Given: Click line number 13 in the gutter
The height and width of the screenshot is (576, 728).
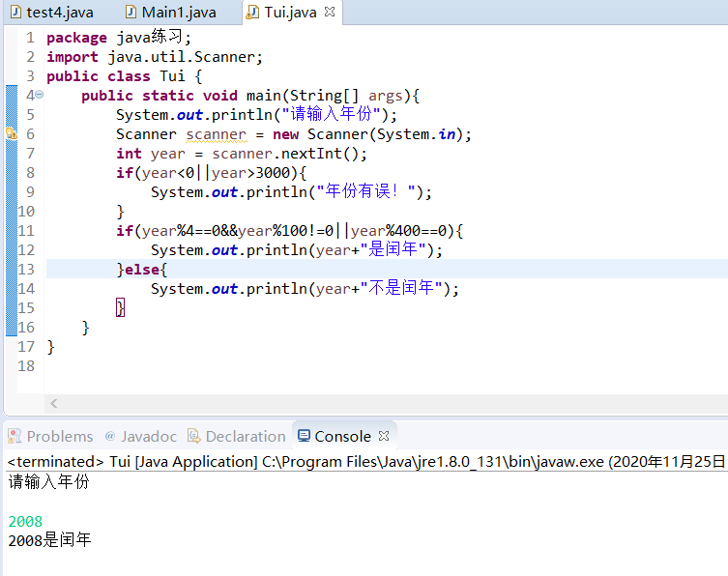Looking at the screenshot, I should pos(26,270).
